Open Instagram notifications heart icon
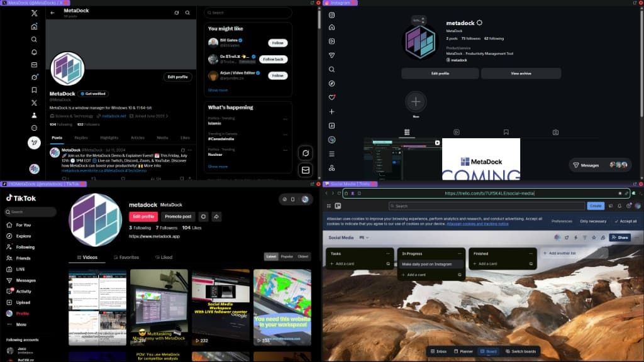The width and height of the screenshot is (644, 362). [331, 97]
